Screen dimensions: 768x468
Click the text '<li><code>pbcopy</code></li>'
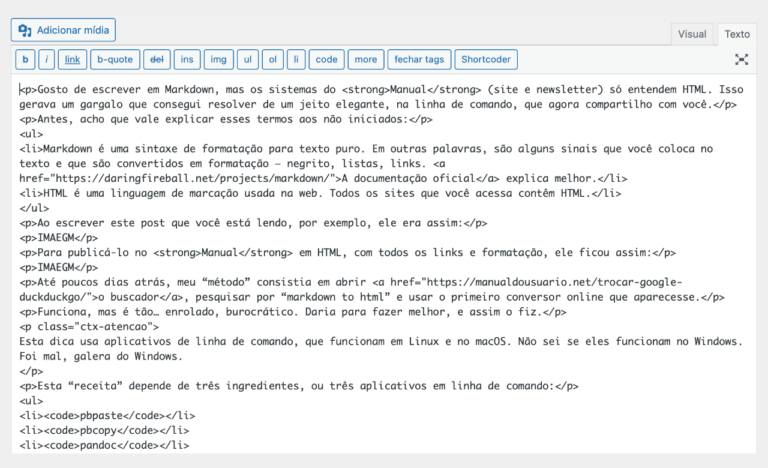point(104,430)
